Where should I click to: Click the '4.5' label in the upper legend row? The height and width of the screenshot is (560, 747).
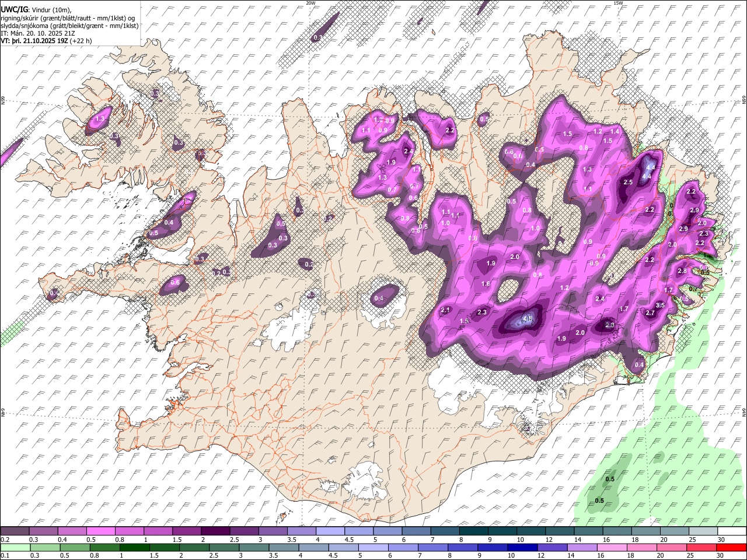click(x=349, y=540)
